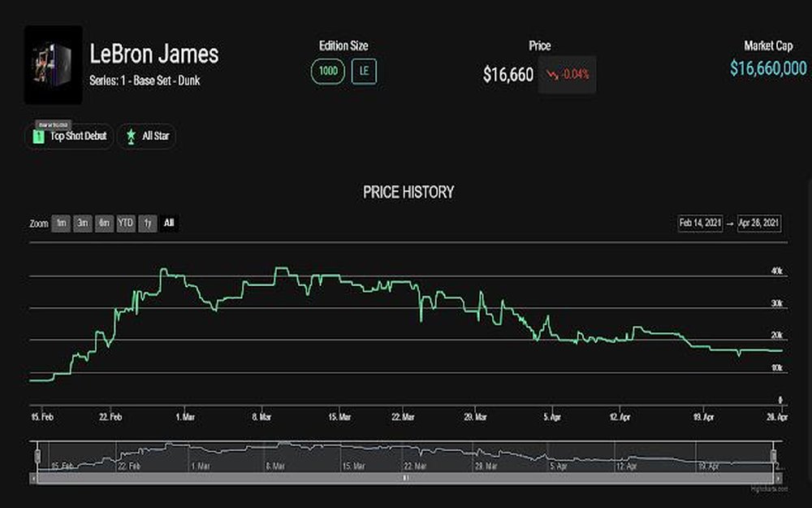Grab the right navigator range handle
Image resolution: width=812 pixels, height=508 pixels.
coord(774,456)
